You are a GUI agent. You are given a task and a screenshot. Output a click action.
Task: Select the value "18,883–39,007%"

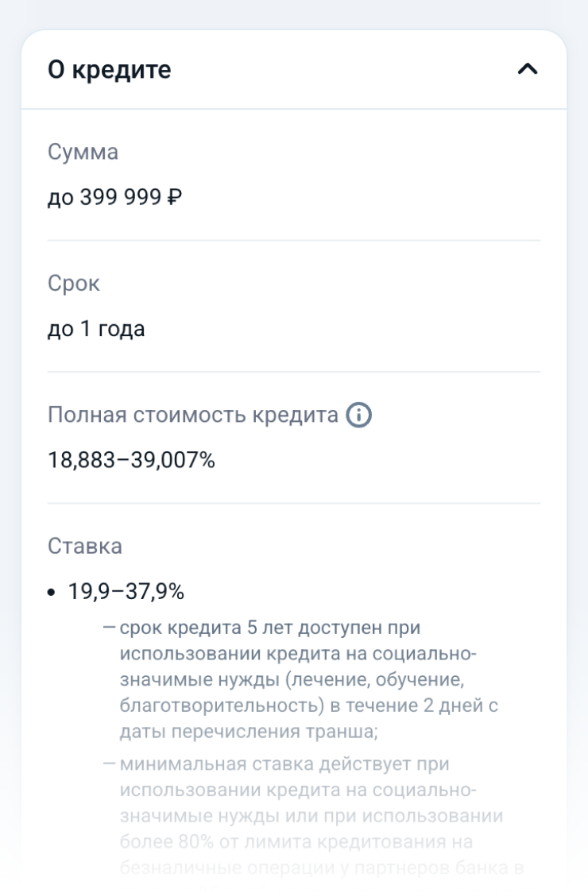(132, 460)
